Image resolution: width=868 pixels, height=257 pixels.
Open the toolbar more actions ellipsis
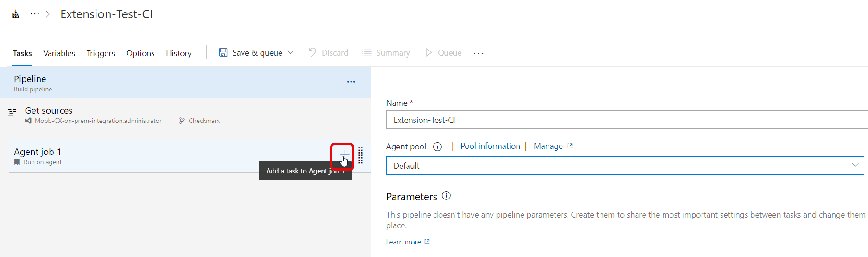click(479, 53)
